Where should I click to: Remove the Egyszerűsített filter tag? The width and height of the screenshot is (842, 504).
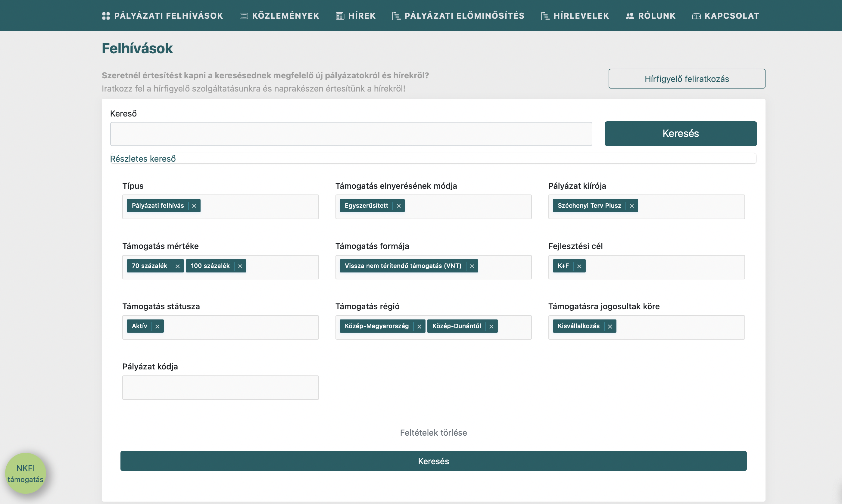(x=398, y=206)
